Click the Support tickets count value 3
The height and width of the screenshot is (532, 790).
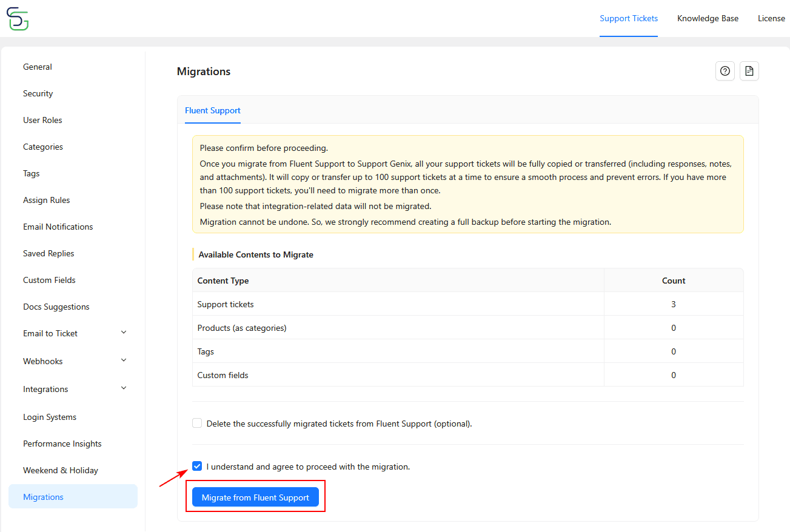click(x=674, y=304)
